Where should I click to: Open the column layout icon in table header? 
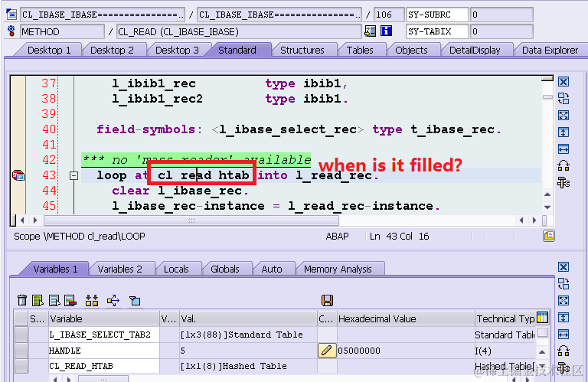[542, 317]
